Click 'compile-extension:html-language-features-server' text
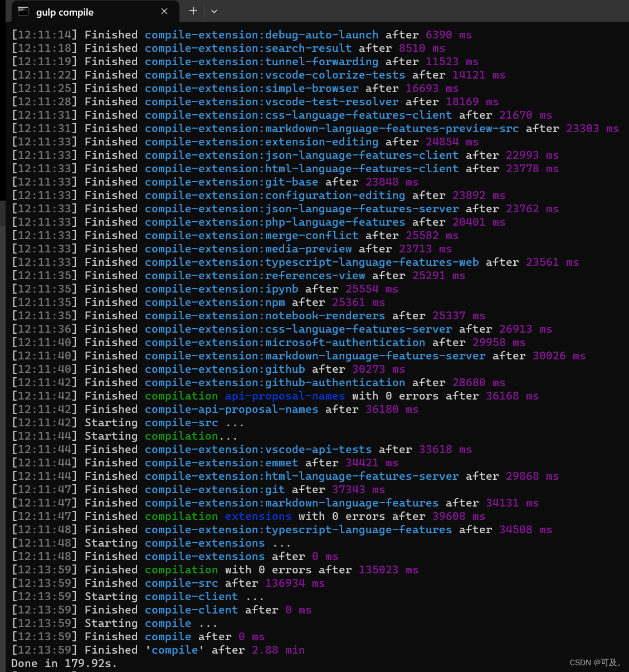This screenshot has width=629, height=672. pos(301,476)
